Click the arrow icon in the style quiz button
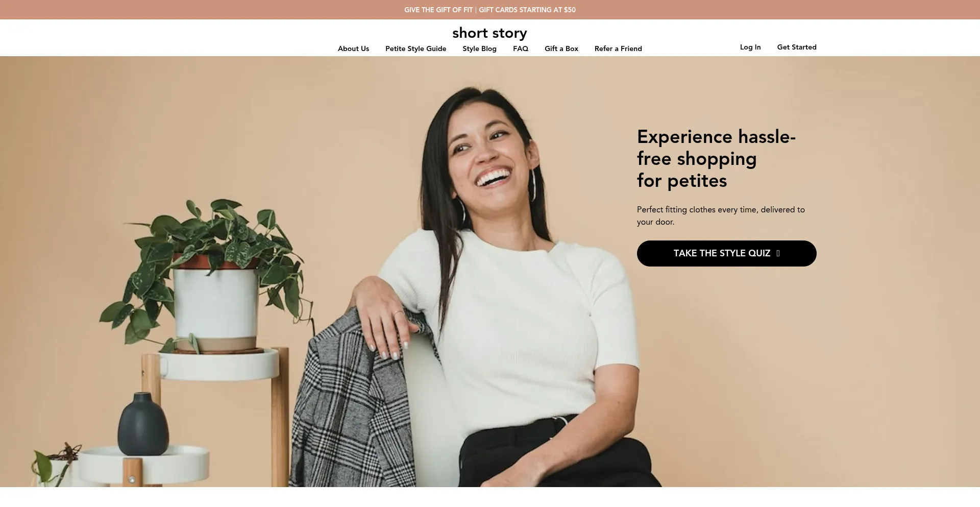This screenshot has width=980, height=507. 778,253
